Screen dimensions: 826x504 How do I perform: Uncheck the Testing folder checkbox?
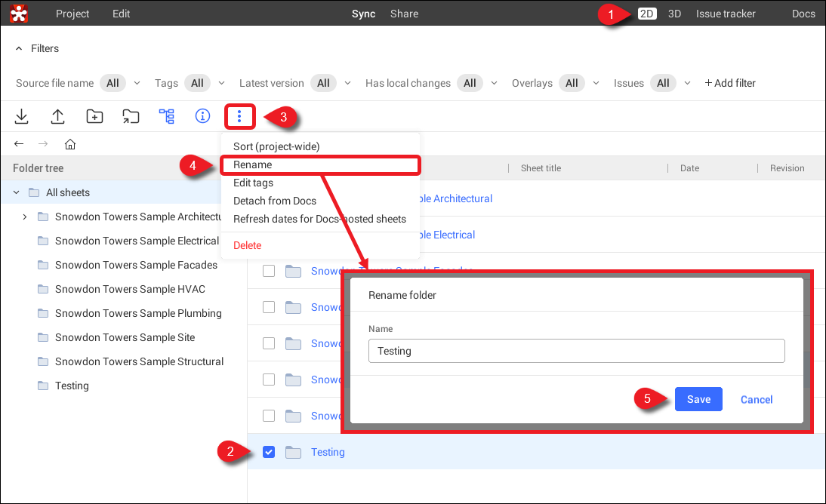click(x=269, y=452)
